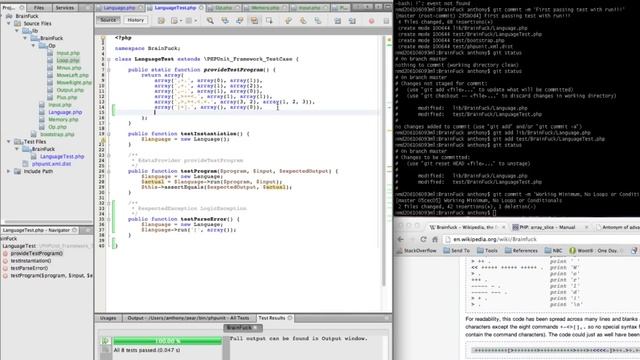The image size is (640, 360).
Task: Fold the provideTestProgram function in the editor gutter
Action: click(109, 70)
